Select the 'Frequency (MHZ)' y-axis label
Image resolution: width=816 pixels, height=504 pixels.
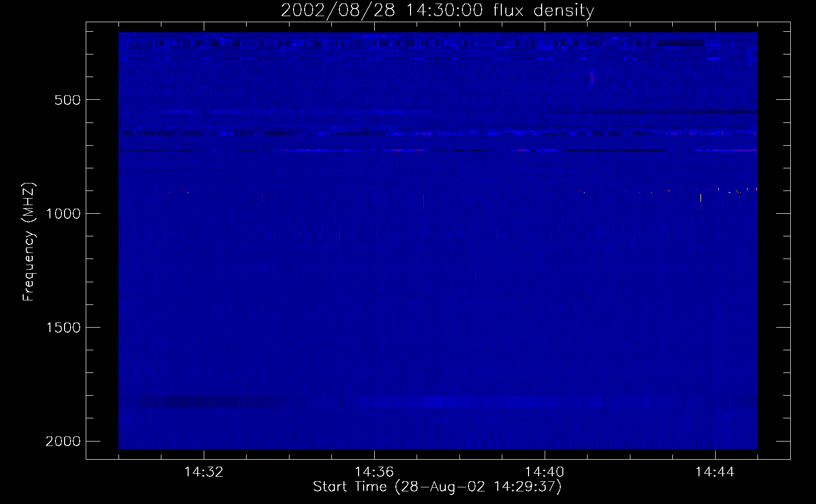[29, 242]
